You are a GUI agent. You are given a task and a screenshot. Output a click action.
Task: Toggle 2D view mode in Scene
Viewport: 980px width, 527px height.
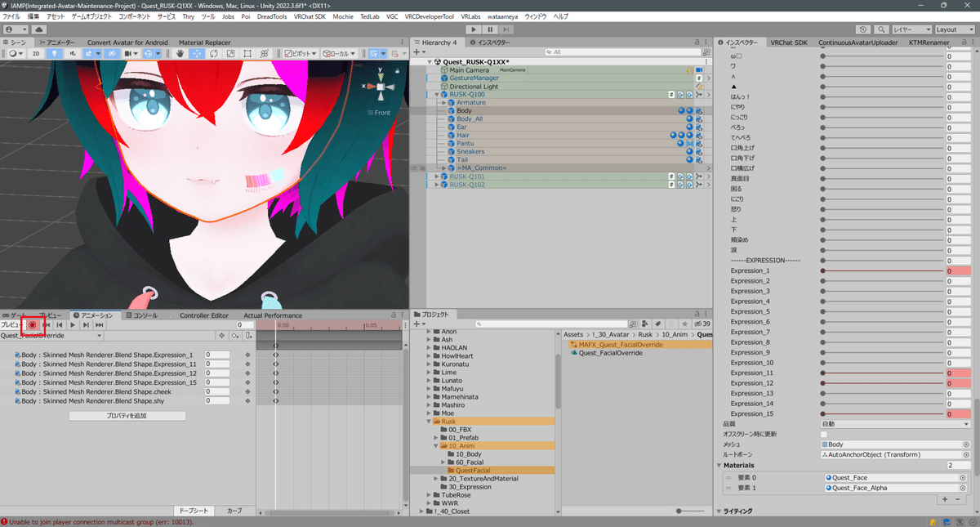(36, 53)
